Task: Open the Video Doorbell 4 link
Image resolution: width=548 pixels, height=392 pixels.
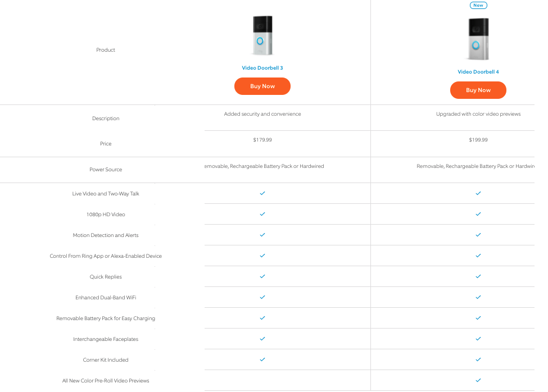Action: (x=478, y=71)
